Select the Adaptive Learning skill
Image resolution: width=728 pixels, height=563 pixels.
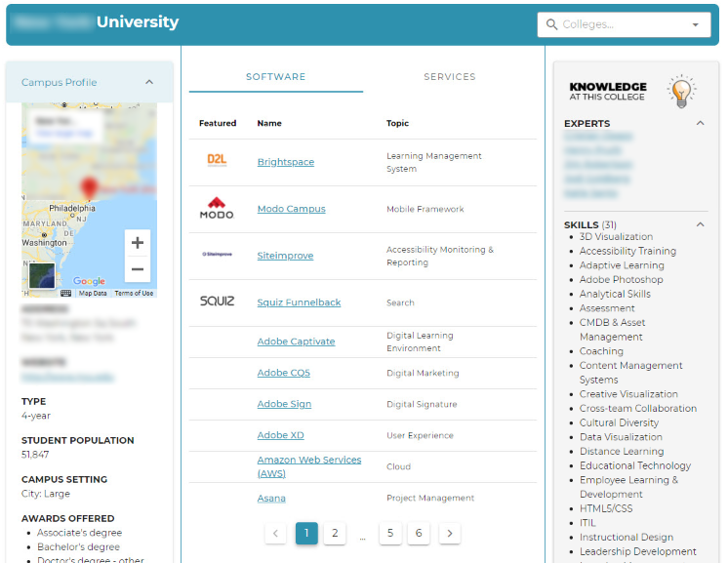coord(622,265)
